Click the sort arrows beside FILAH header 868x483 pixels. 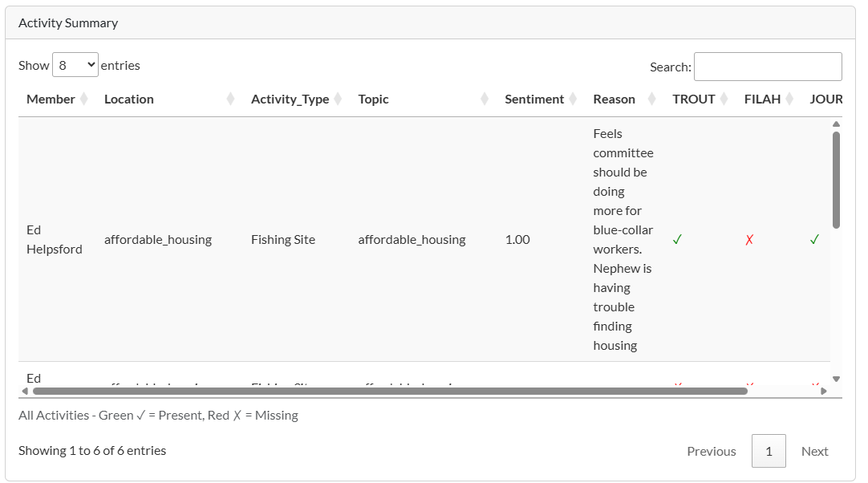pyautogui.click(x=789, y=99)
